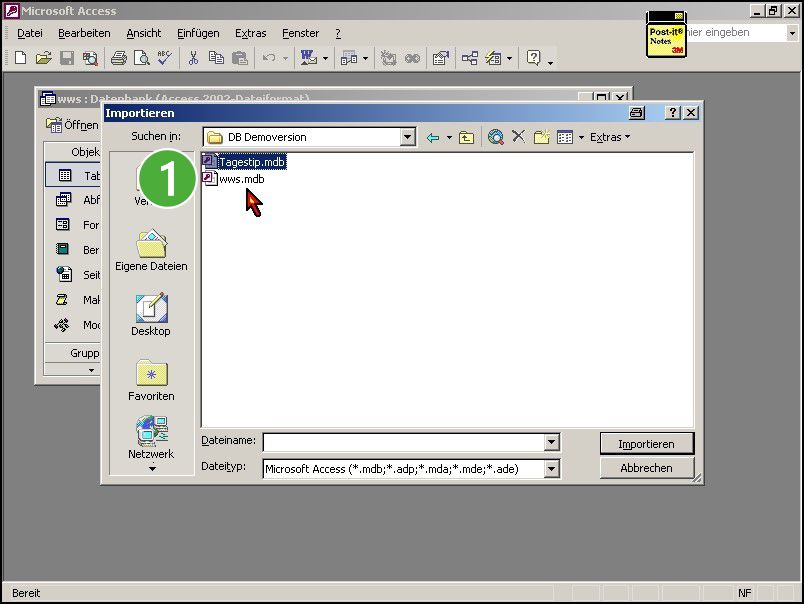Click the Delete X icon in dialog
The width and height of the screenshot is (804, 604).
pyautogui.click(x=518, y=136)
